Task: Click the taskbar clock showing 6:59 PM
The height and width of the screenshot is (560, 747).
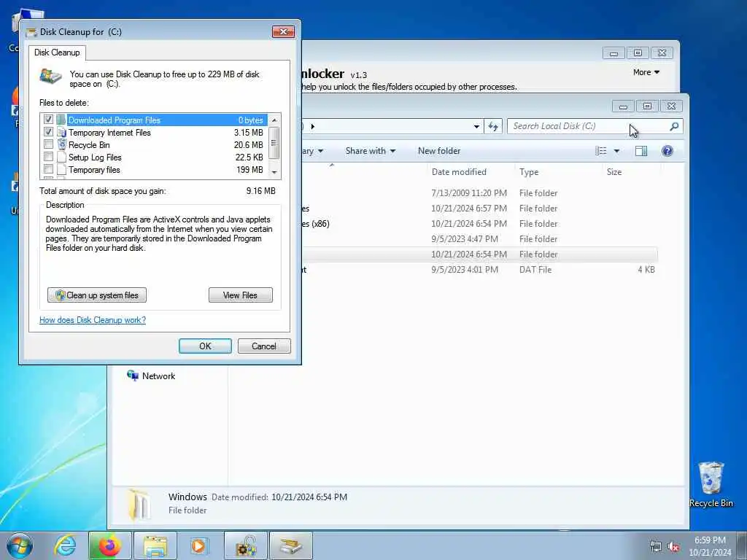Action: (710, 546)
